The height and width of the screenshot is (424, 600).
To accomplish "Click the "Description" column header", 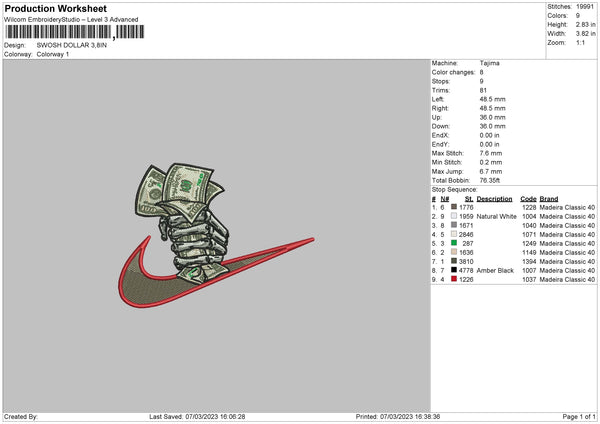I will tap(494, 199).
